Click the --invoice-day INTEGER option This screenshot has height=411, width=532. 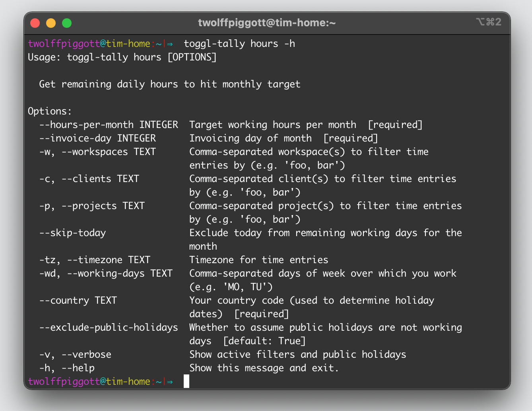point(97,138)
